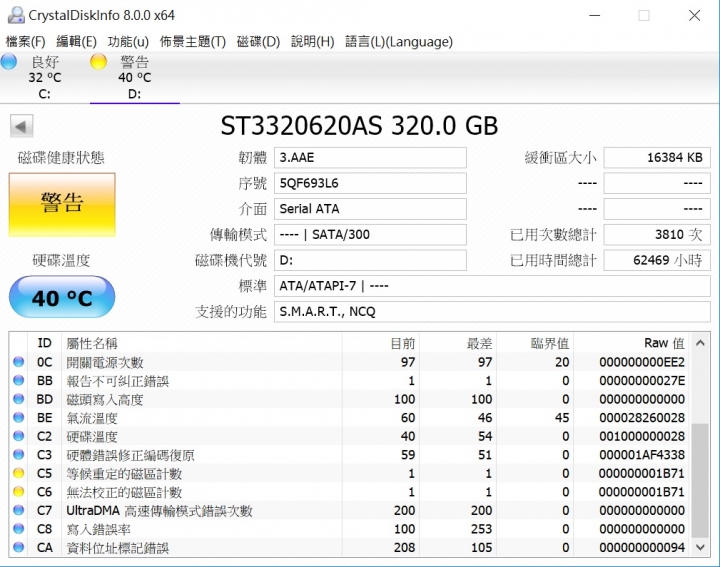Click the scroll down arrow in SMART list
The image size is (720, 567).
pyautogui.click(x=700, y=547)
